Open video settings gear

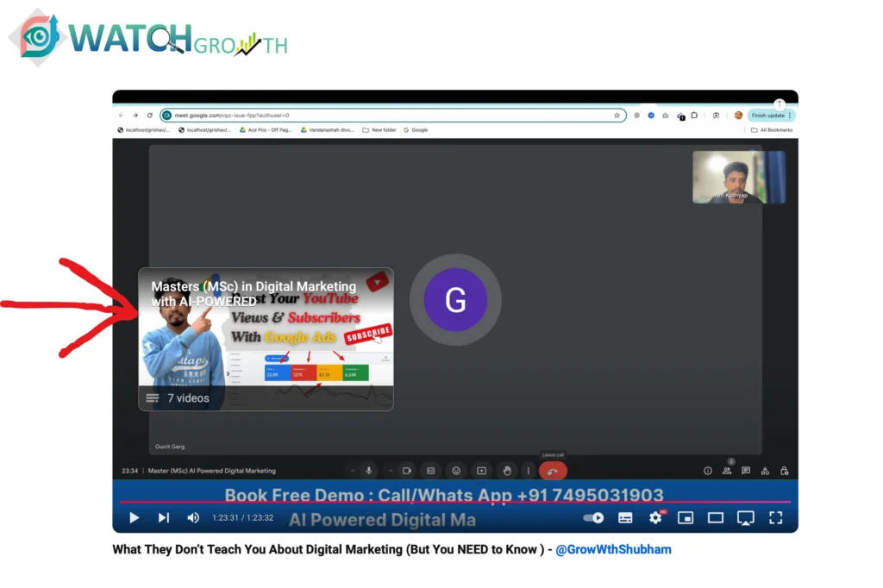tap(655, 517)
